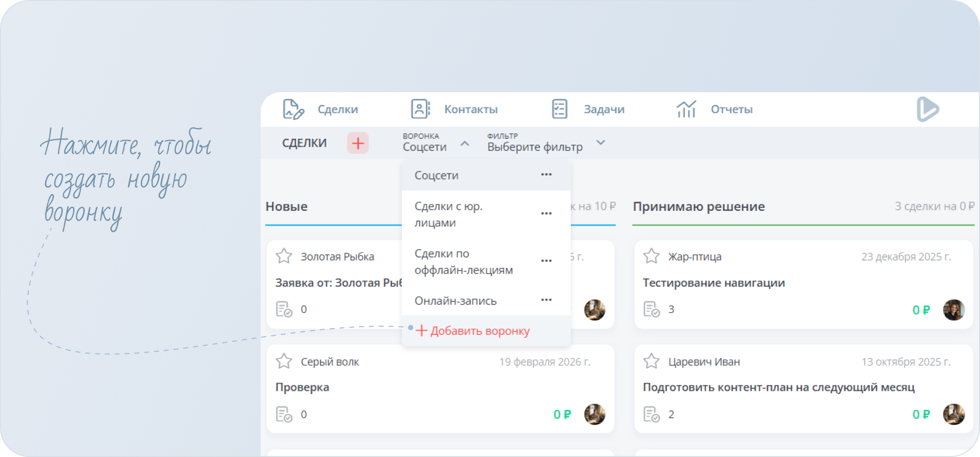This screenshot has width=980, height=457.
Task: Click task checklist icon on Жар-птица card
Action: tap(652, 309)
